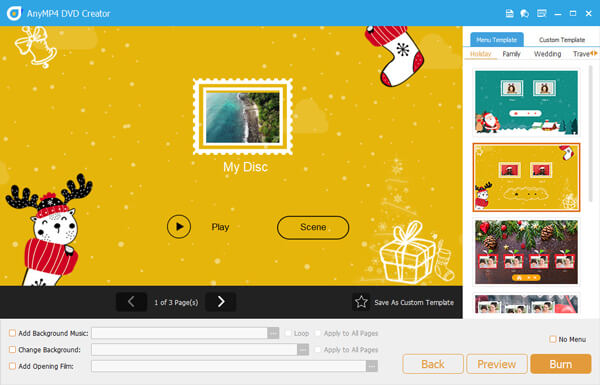This screenshot has height=385, width=600.
Task: Open the menu list icon in title bar
Action: [x=541, y=13]
